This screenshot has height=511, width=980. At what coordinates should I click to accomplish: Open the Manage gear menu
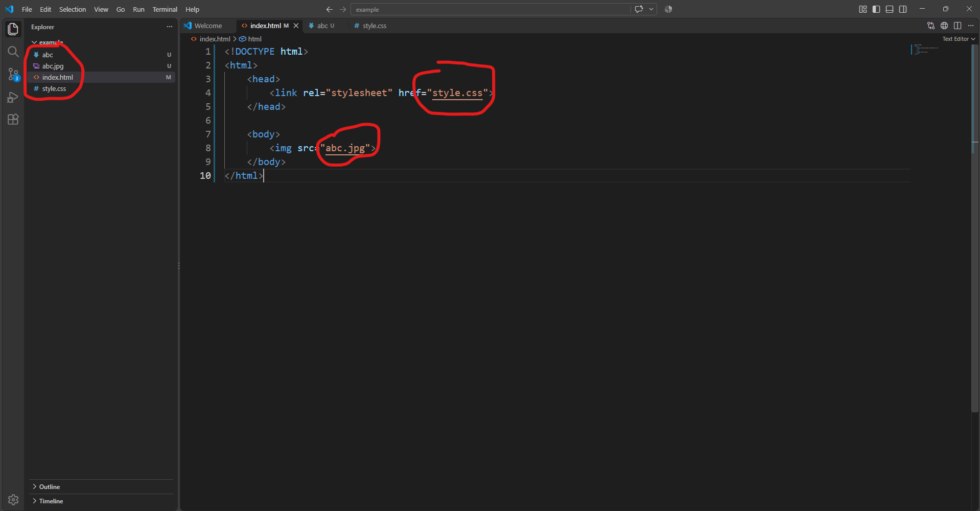pyautogui.click(x=13, y=499)
